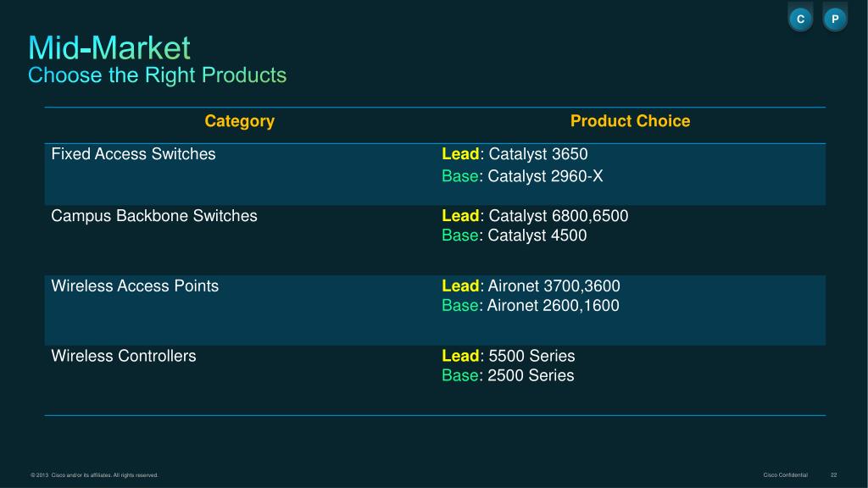Click the Cisco Confidential footer label
Image resolution: width=868 pixels, height=488 pixels.
coord(785,475)
